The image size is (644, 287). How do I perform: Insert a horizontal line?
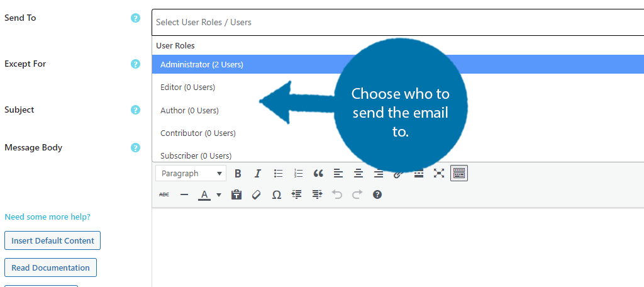[x=184, y=194]
